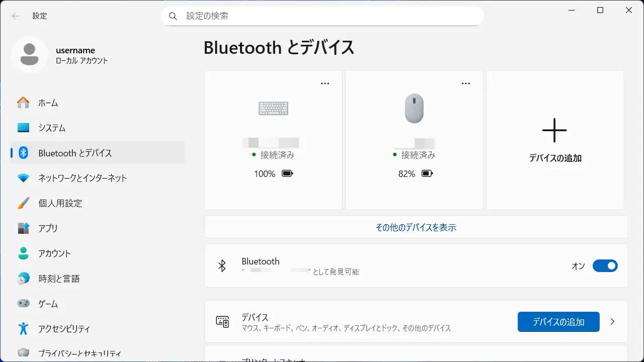
Task: Open System settings from sidebar icon
Action: tap(23, 128)
